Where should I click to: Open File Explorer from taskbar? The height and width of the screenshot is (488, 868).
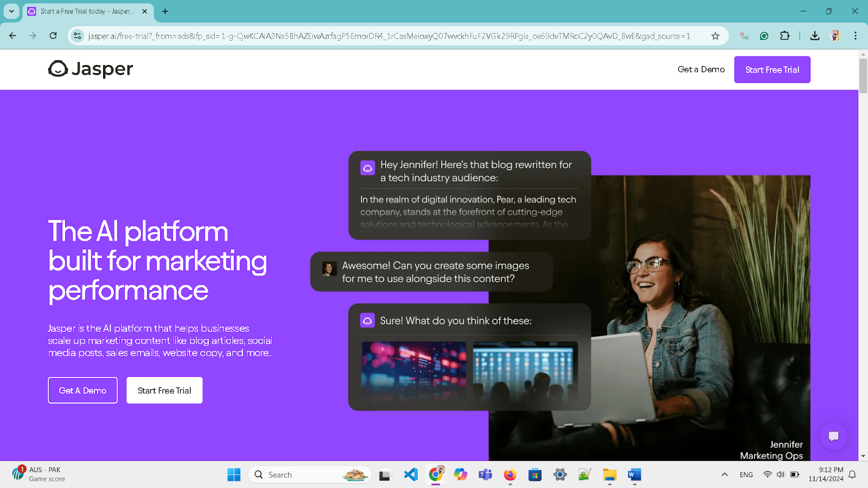610,474
